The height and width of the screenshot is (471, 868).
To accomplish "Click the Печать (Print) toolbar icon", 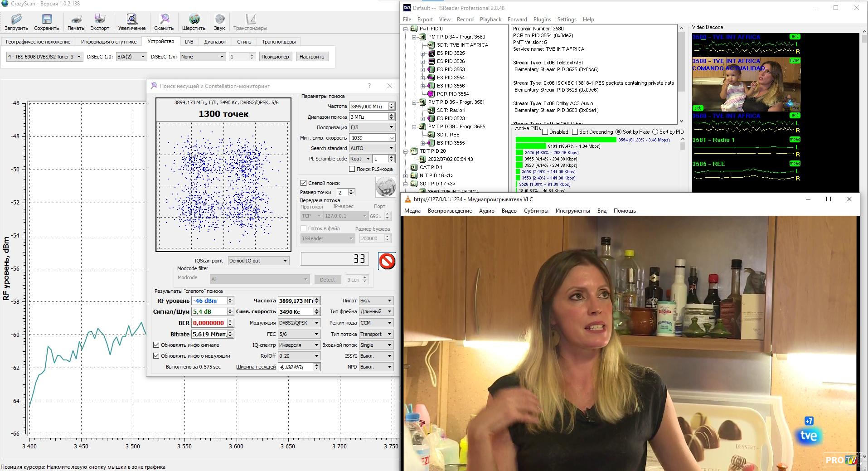I will coord(76,19).
